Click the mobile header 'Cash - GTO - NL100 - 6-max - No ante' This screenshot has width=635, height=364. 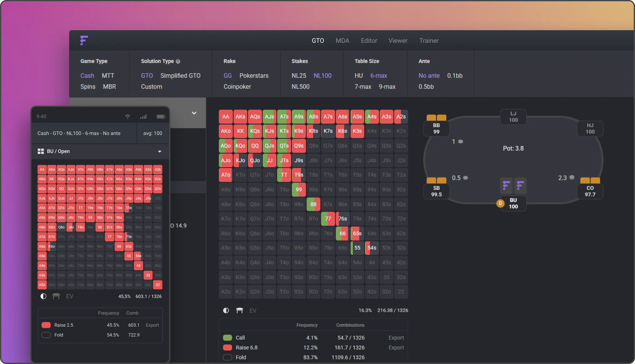click(79, 133)
